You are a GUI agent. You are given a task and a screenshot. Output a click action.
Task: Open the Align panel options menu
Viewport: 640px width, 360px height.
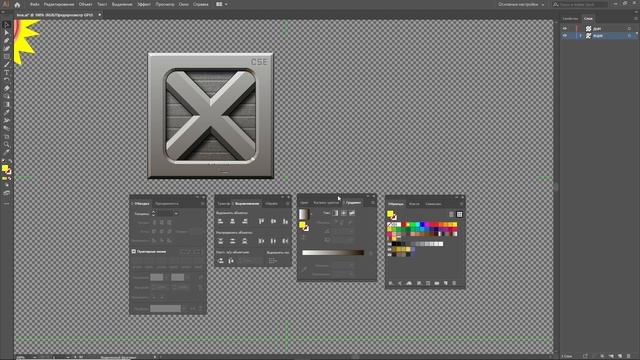click(x=287, y=203)
